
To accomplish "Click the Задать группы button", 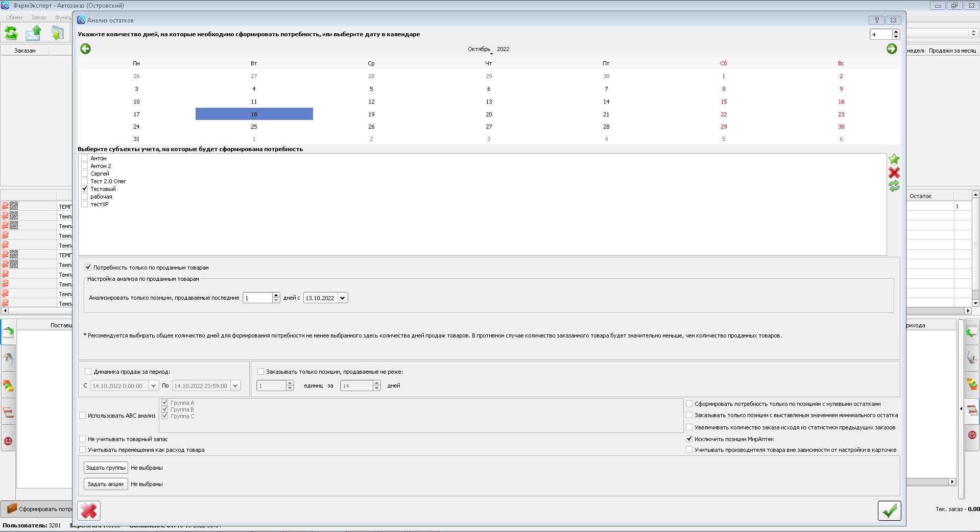I will 106,468.
